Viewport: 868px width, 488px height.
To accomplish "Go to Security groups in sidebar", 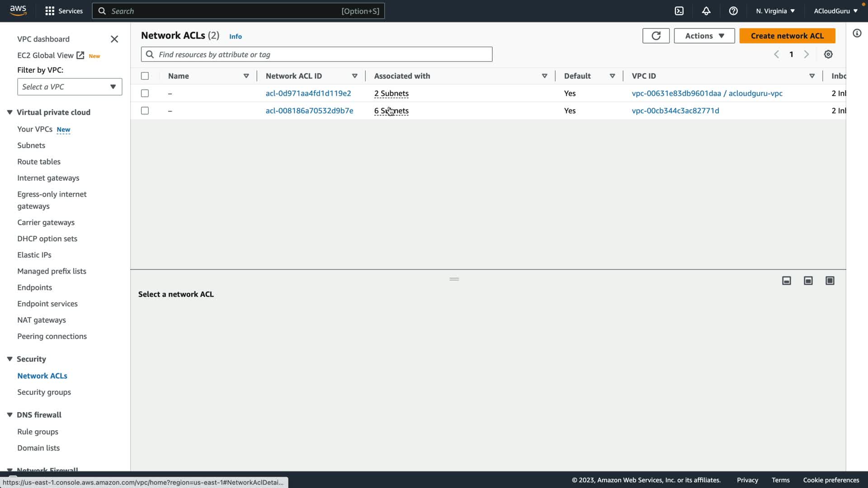I will [44, 392].
